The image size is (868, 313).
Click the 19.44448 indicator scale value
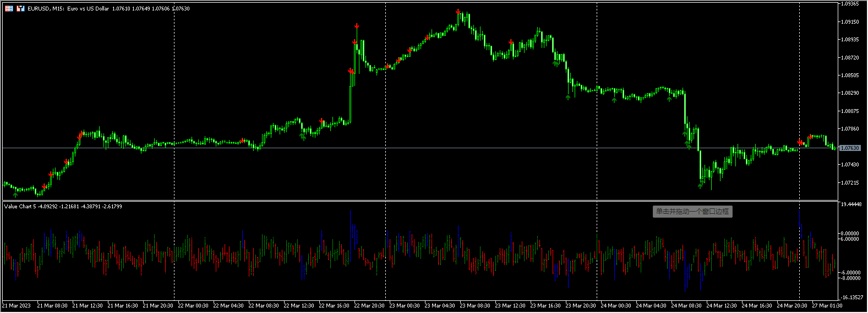click(x=851, y=204)
